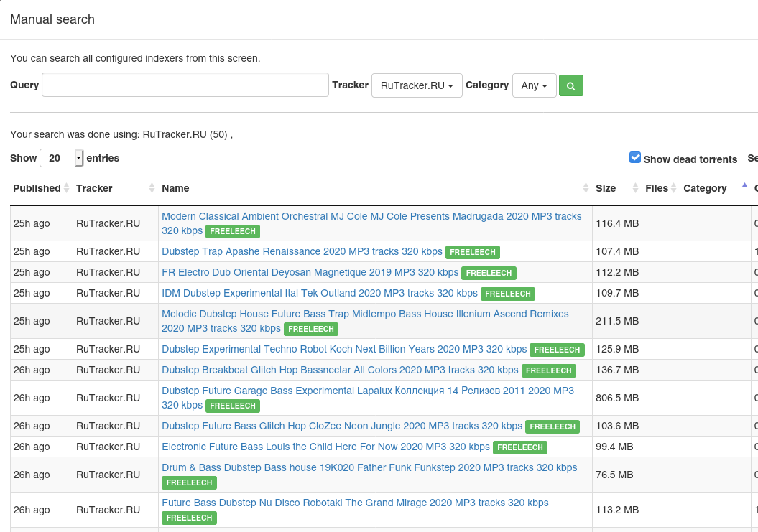Open the Category dropdown set to Any
The height and width of the screenshot is (532, 758).
(x=534, y=85)
